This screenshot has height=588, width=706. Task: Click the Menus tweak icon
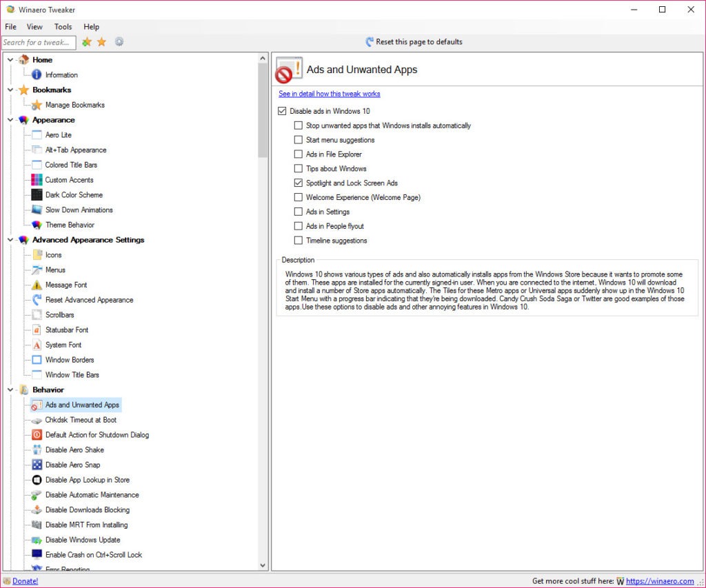[37, 270]
